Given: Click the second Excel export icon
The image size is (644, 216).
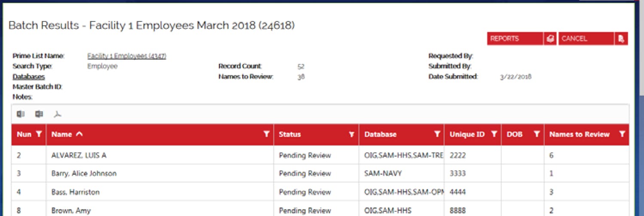Looking at the screenshot, I should click(39, 114).
